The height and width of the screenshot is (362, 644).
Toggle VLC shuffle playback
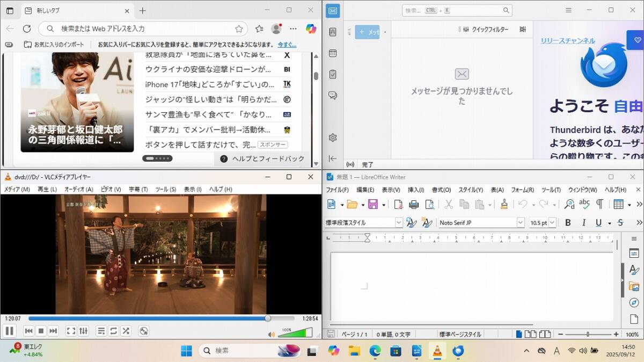(x=126, y=331)
